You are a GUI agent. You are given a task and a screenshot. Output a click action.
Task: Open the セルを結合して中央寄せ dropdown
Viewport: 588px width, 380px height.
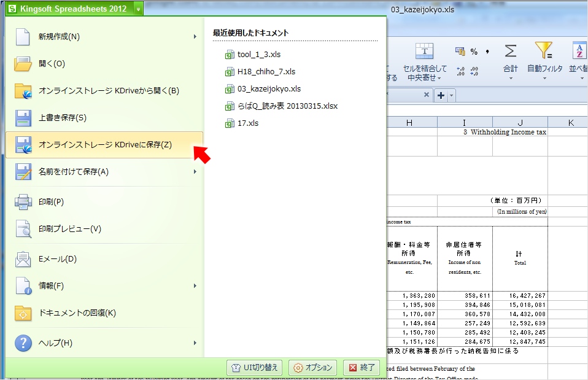pos(439,79)
